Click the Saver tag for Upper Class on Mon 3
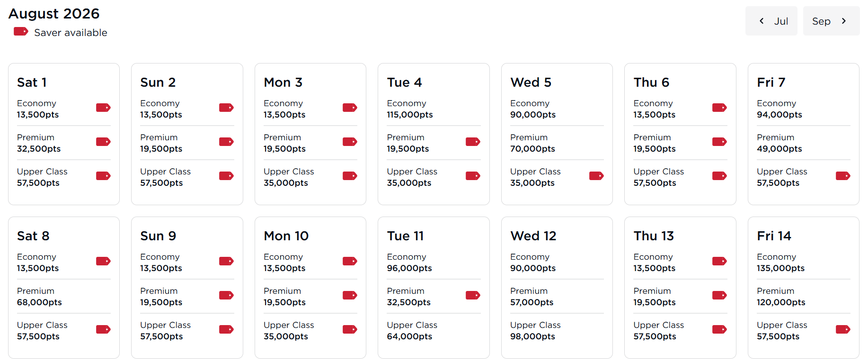The width and height of the screenshot is (868, 363). pyautogui.click(x=350, y=176)
